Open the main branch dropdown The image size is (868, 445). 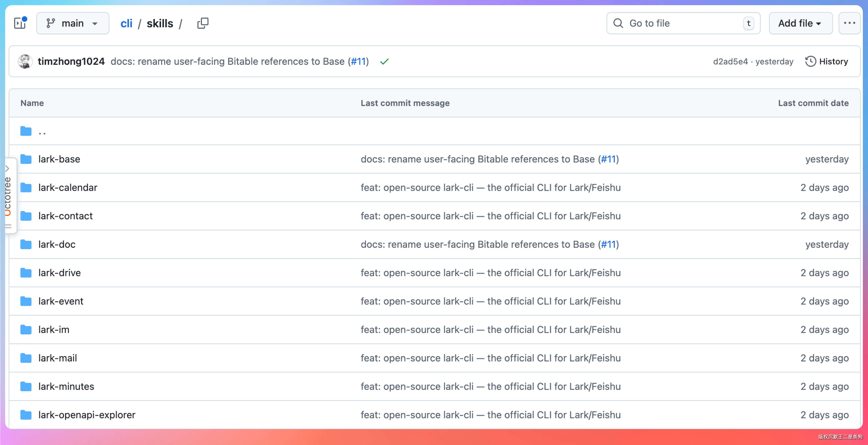pyautogui.click(x=72, y=23)
